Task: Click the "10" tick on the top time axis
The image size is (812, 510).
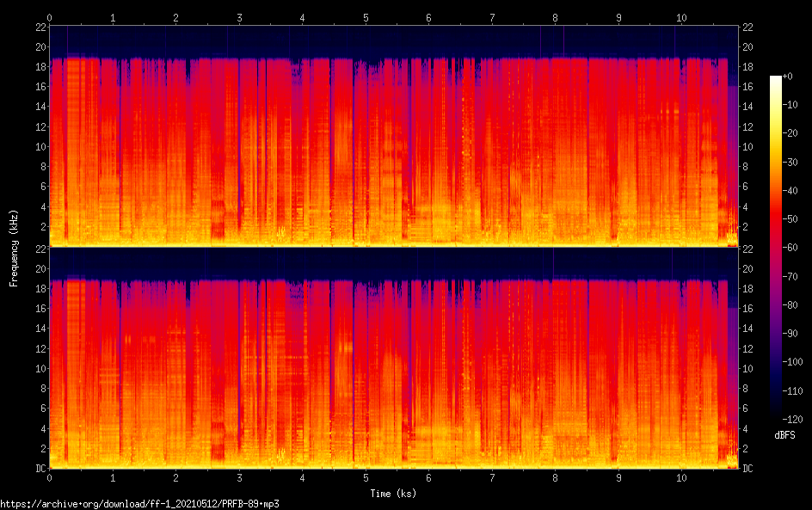Action: (681, 17)
